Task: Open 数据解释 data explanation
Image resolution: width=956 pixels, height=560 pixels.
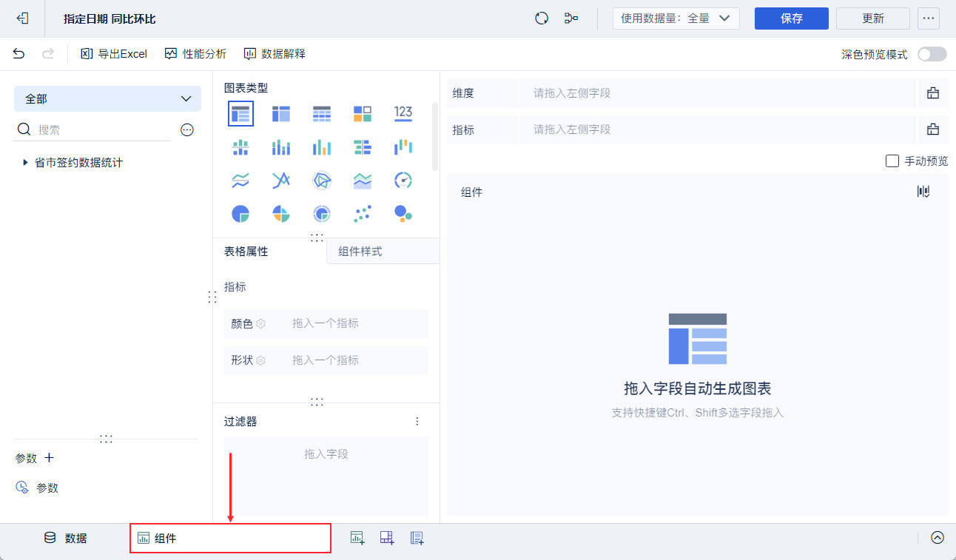Action: 275,53
